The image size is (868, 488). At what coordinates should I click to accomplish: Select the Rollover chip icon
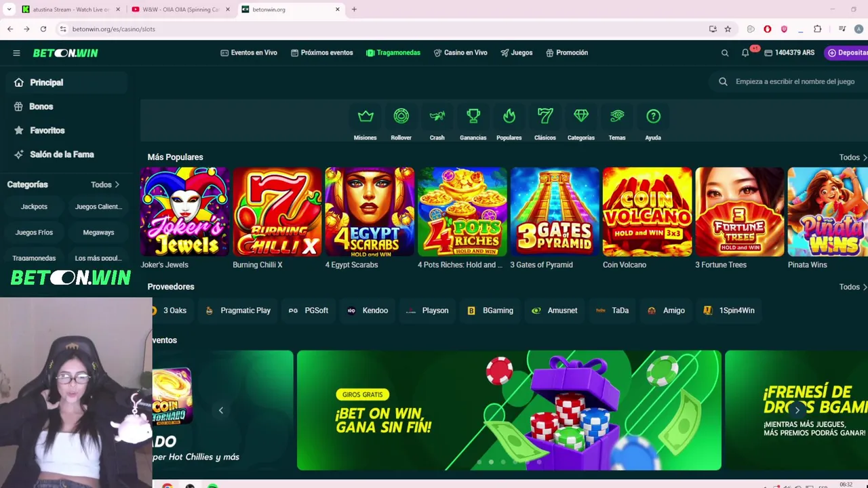pos(401,117)
